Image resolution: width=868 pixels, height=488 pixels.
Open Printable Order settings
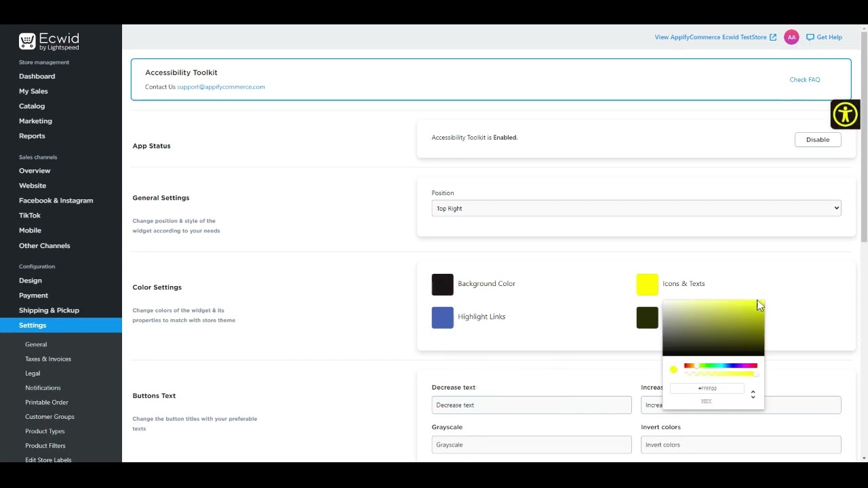click(x=47, y=403)
